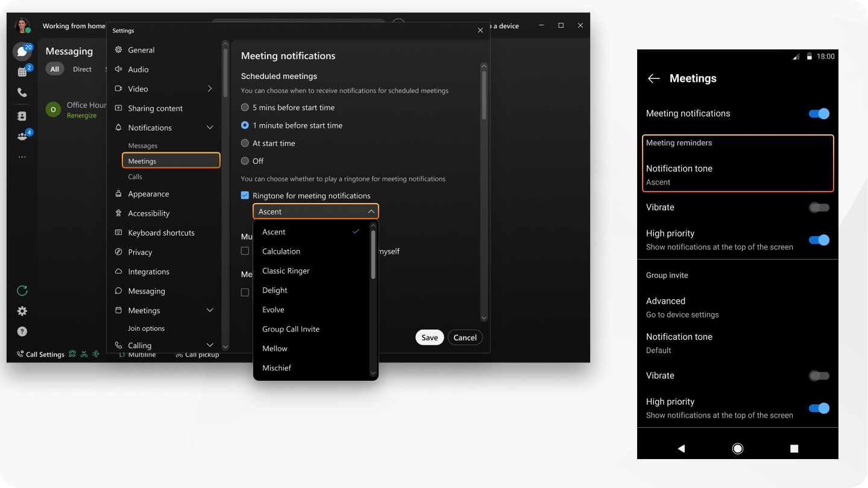Open Sharing content settings
Viewport: 868px width, 488px height.
155,108
